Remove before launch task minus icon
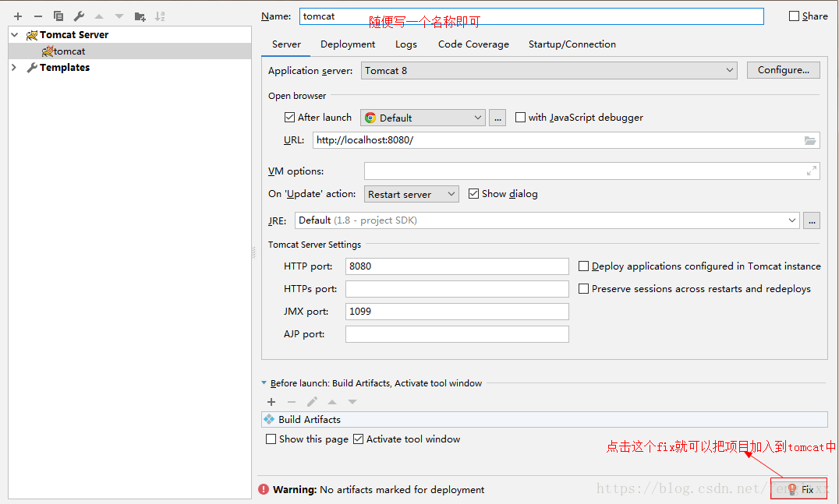The width and height of the screenshot is (839, 504). (292, 402)
